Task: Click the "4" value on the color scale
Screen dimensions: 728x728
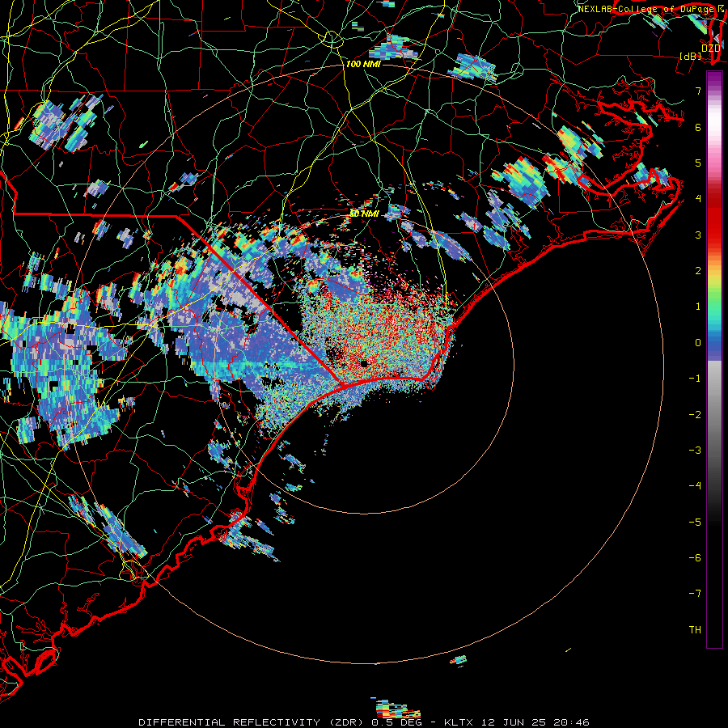Action: pos(698,199)
